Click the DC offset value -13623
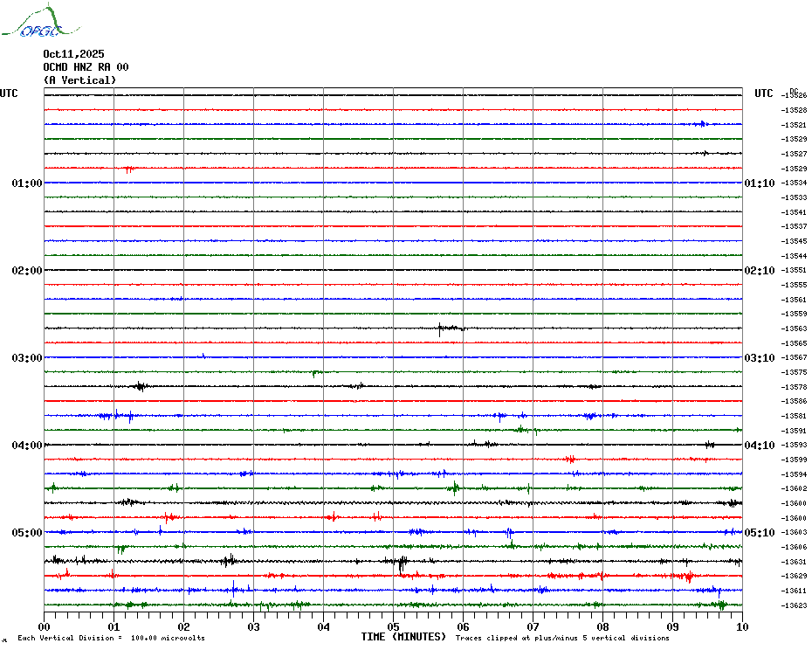The image size is (812, 650). pyautogui.click(x=794, y=605)
